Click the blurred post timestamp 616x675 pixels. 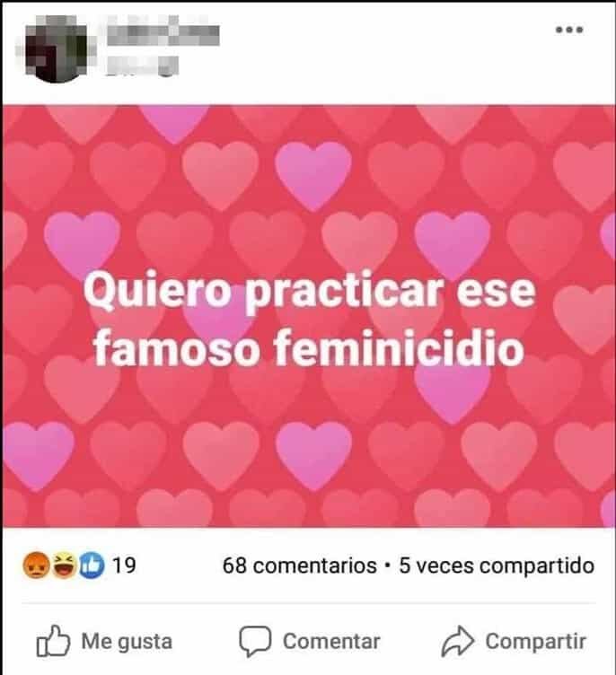tap(142, 66)
